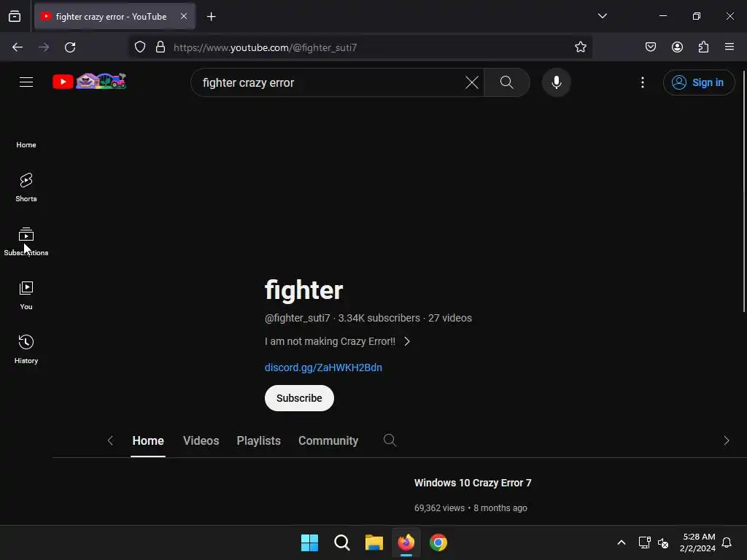Image resolution: width=747 pixels, height=560 pixels.
Task: Click the page vertical scrollbar
Action: tap(743, 192)
